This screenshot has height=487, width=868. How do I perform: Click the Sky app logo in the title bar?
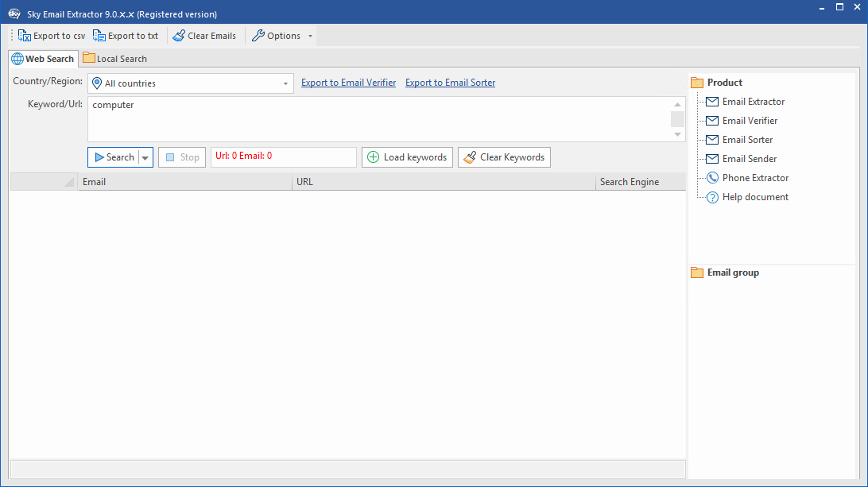(x=14, y=14)
